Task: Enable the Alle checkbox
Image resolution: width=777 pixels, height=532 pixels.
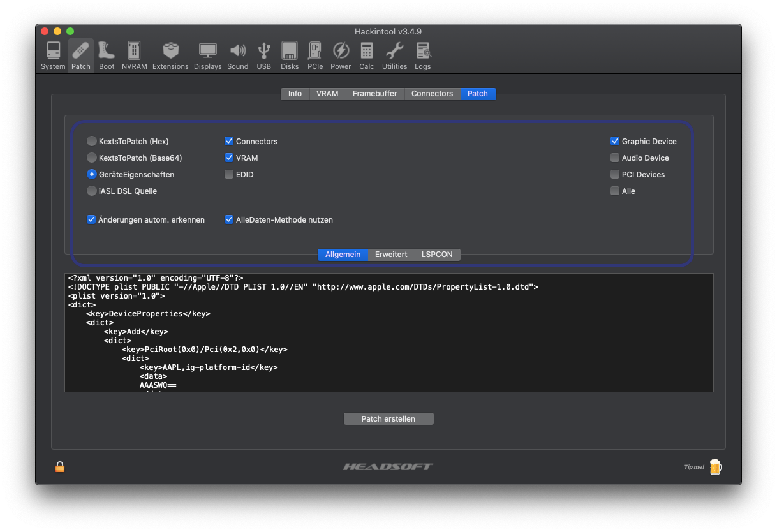Action: 615,191
